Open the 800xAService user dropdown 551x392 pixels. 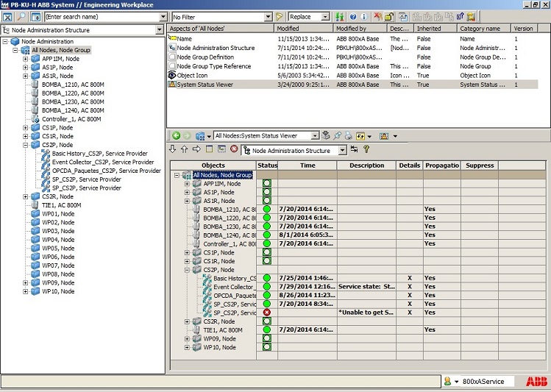[455, 382]
